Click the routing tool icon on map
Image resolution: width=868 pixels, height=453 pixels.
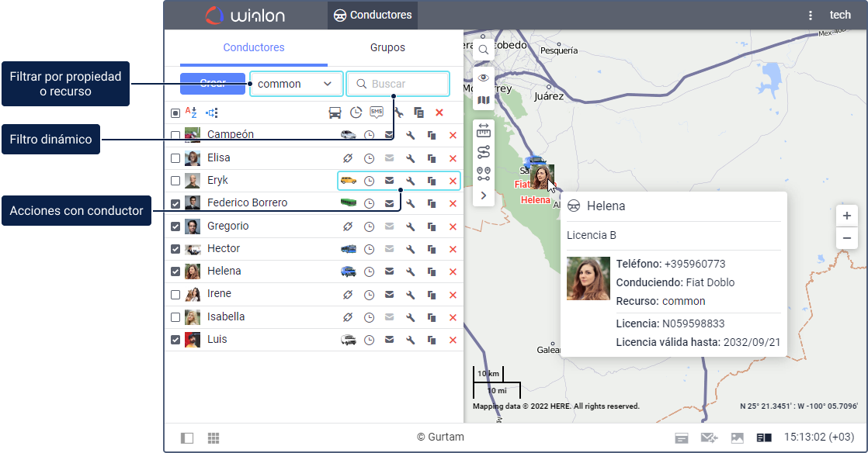(x=483, y=152)
